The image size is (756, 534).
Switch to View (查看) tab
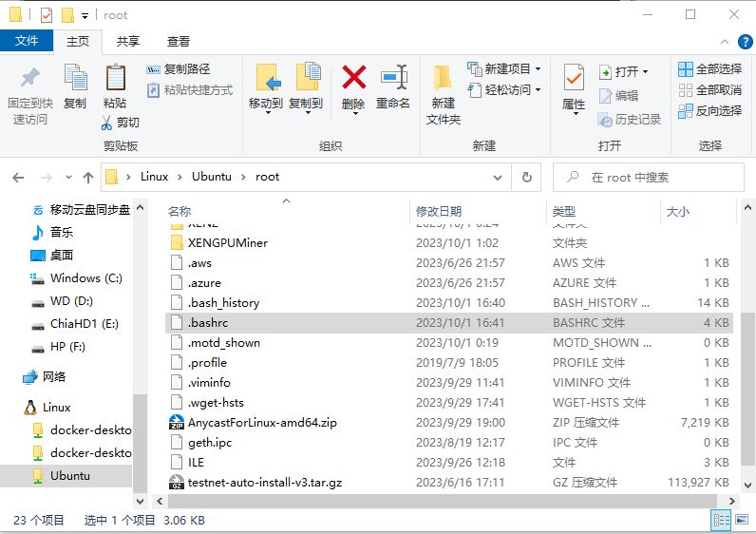179,42
